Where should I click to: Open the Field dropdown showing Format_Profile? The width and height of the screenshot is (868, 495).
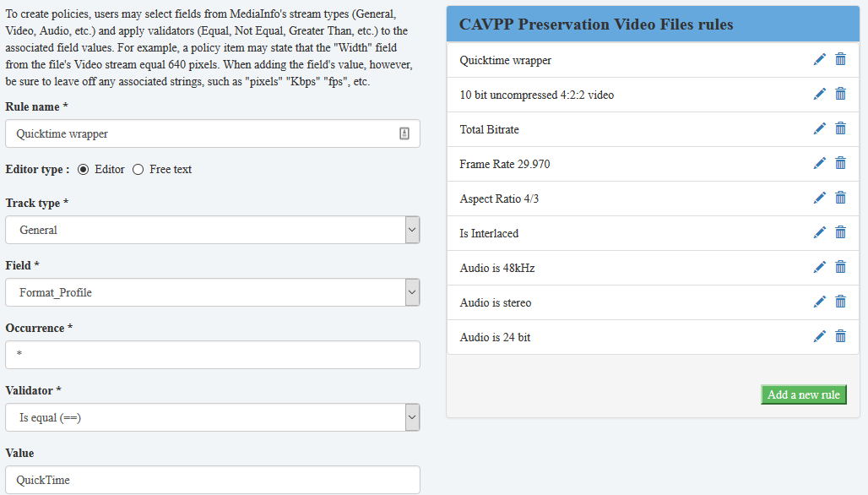click(x=213, y=292)
